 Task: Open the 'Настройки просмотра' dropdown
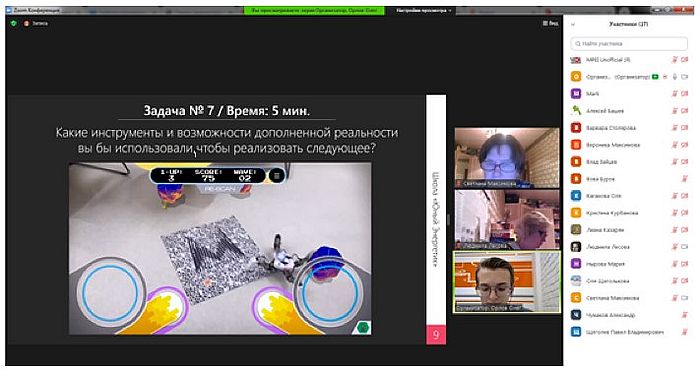coord(424,10)
